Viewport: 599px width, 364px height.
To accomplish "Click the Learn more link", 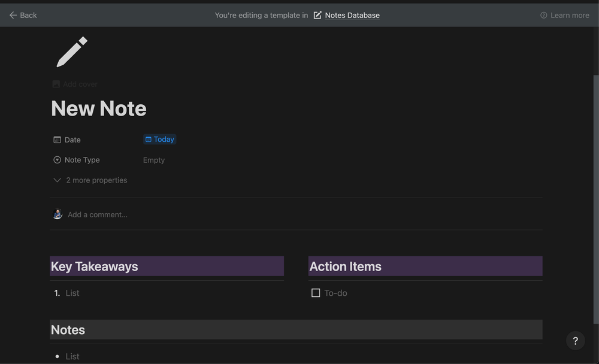I will (570, 15).
